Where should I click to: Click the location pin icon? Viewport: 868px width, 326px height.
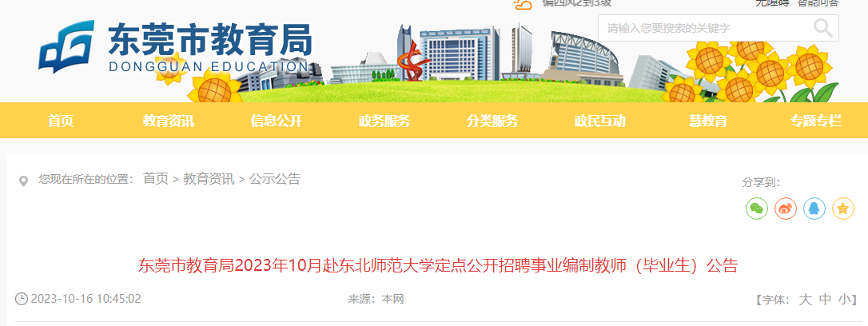pyautogui.click(x=23, y=181)
